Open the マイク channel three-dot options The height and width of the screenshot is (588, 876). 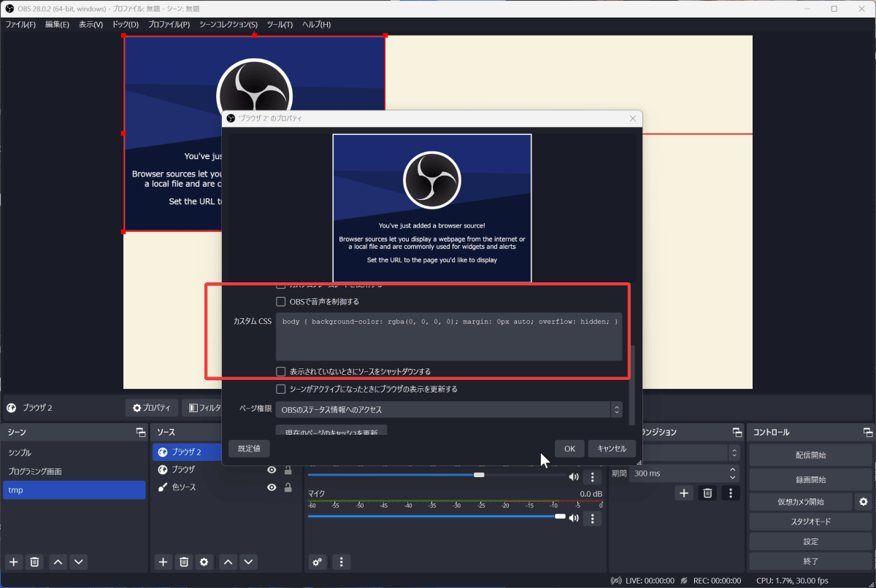click(x=592, y=519)
